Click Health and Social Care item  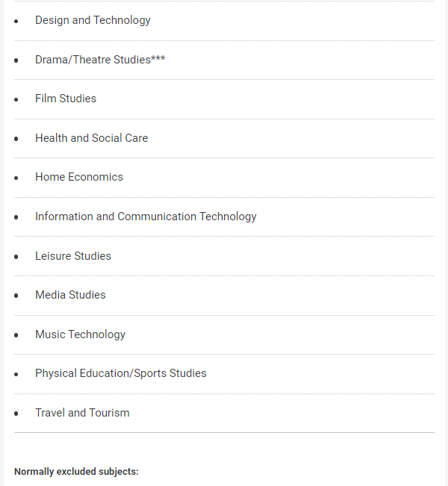[91, 138]
